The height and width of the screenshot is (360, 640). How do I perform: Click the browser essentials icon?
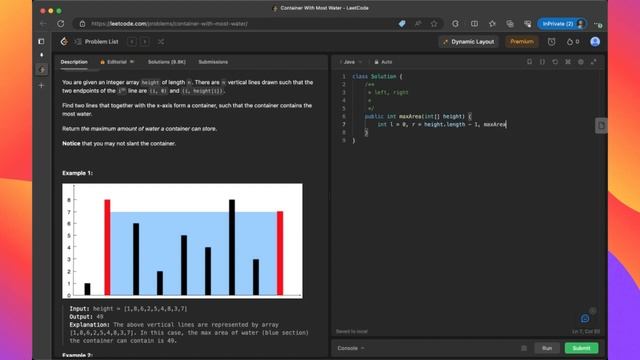[528, 24]
